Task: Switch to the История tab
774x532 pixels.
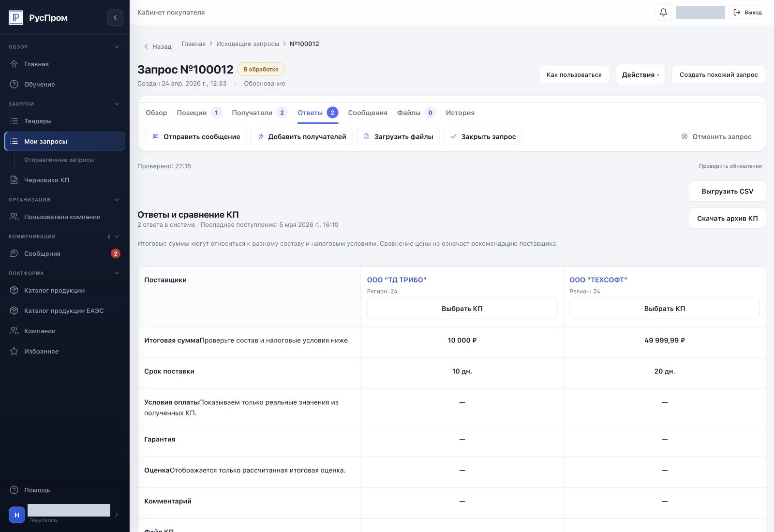Action: click(x=460, y=113)
